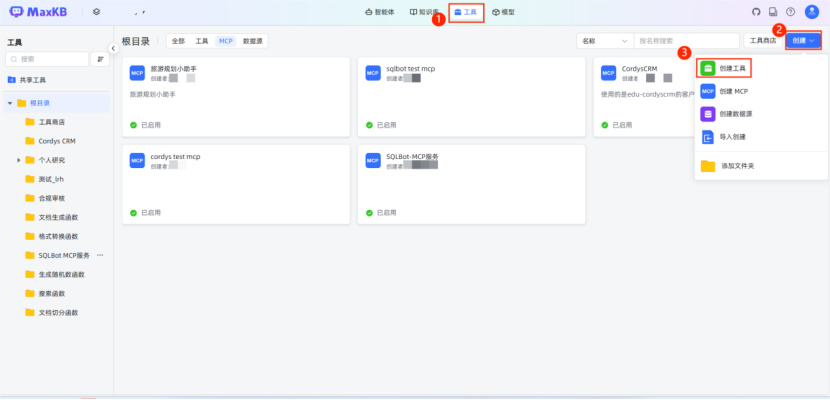Image resolution: width=830 pixels, height=400 pixels.
Task: Click the sort icon beside sidebar search
Action: point(100,59)
